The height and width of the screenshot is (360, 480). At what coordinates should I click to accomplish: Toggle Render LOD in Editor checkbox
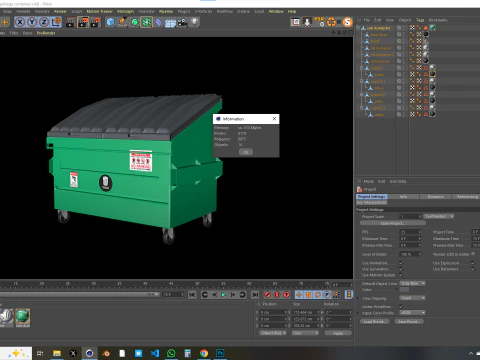pyautogui.click(x=473, y=254)
